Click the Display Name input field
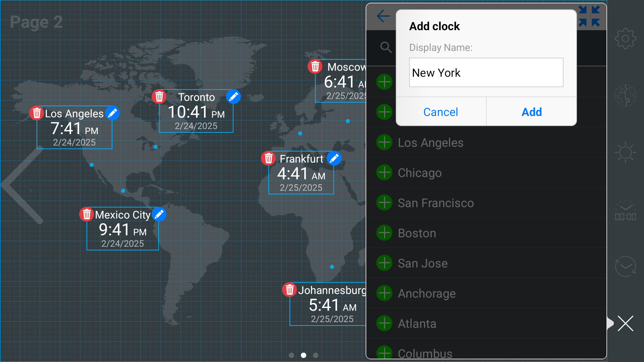 [x=486, y=72]
